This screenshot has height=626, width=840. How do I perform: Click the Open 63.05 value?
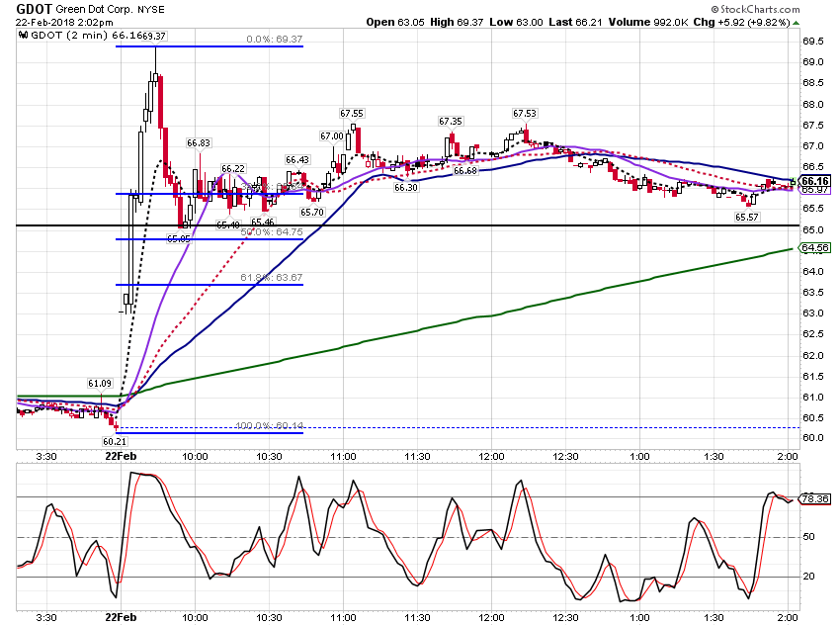coord(395,22)
